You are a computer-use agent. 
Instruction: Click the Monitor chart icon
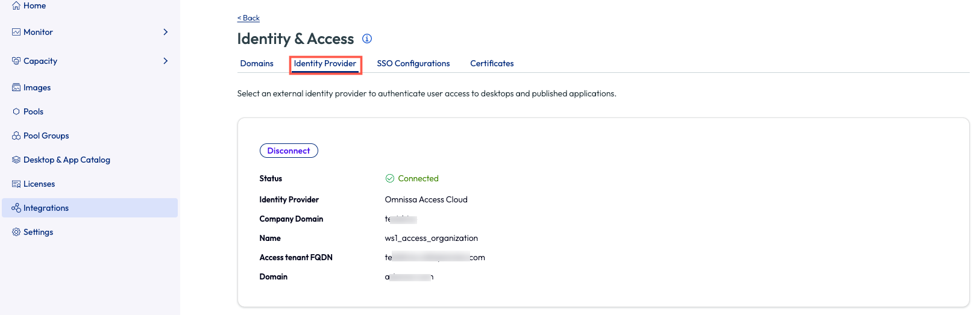tap(16, 32)
